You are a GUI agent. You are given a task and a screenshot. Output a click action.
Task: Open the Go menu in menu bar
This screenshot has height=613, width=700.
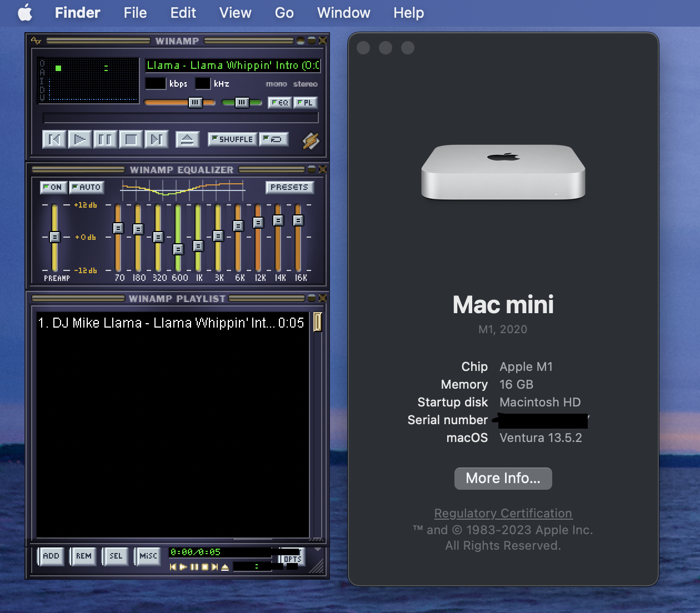[x=284, y=12]
